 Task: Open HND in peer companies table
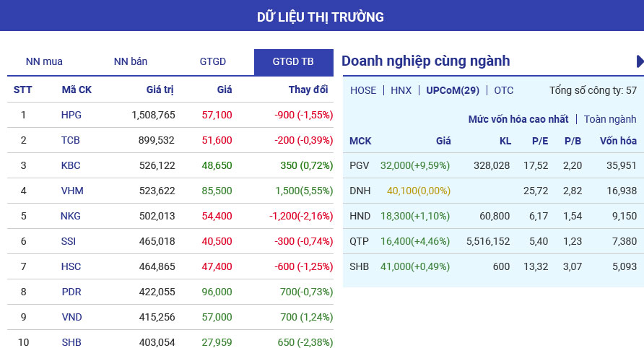click(x=360, y=216)
